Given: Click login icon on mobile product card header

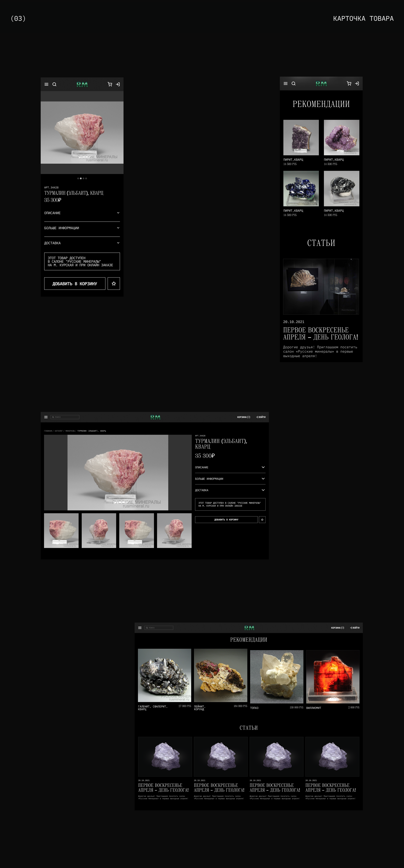Looking at the screenshot, I should coord(118,84).
